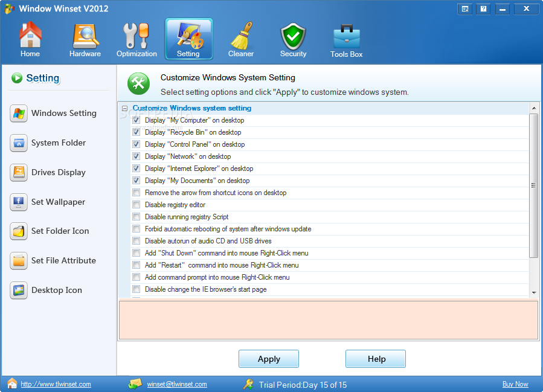Uncheck Display "Network" on desktop
543x392 pixels.
(x=137, y=156)
